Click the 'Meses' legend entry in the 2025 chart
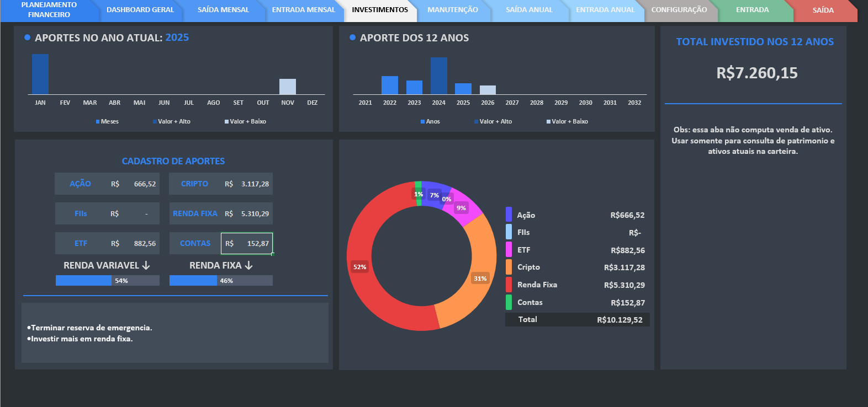This screenshot has height=407, width=868. point(107,121)
